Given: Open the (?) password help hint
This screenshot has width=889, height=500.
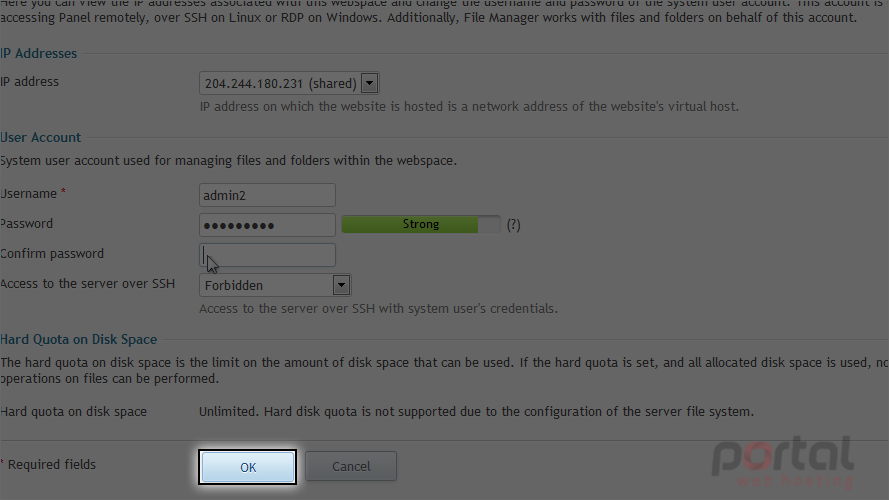Looking at the screenshot, I should 514,225.
